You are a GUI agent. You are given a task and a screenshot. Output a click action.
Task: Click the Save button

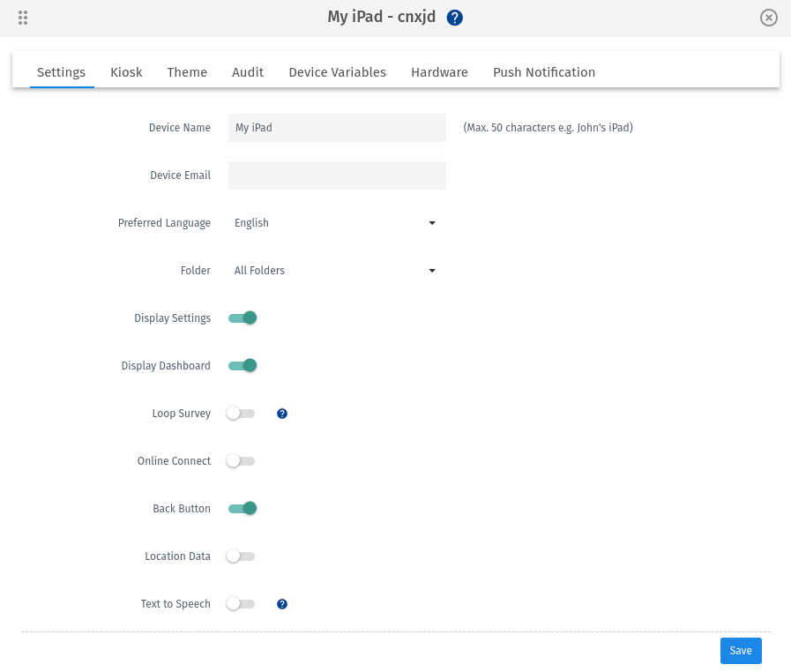[x=740, y=650]
